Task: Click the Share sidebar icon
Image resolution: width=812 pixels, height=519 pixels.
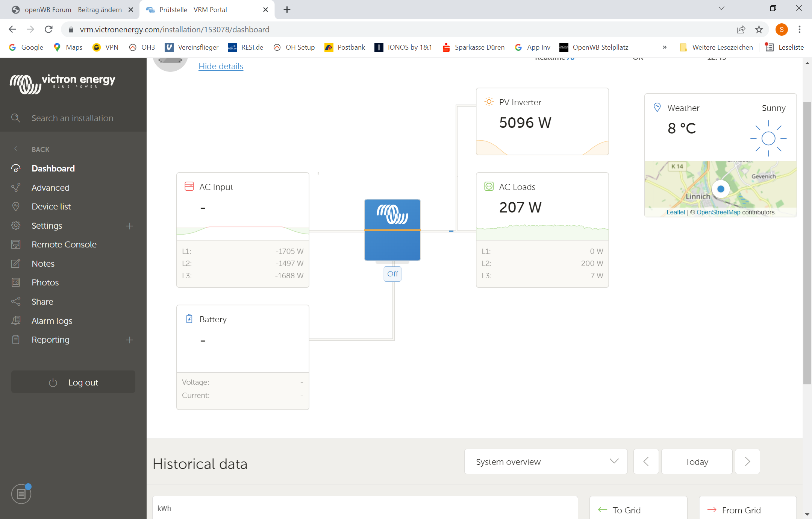Action: [16, 302]
